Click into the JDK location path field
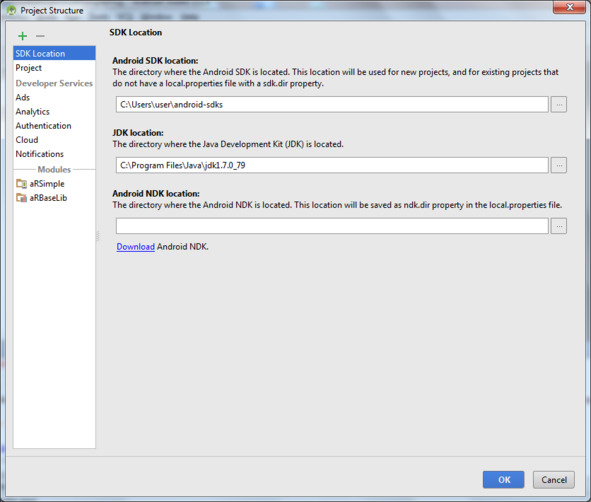The width and height of the screenshot is (591, 502). point(332,165)
